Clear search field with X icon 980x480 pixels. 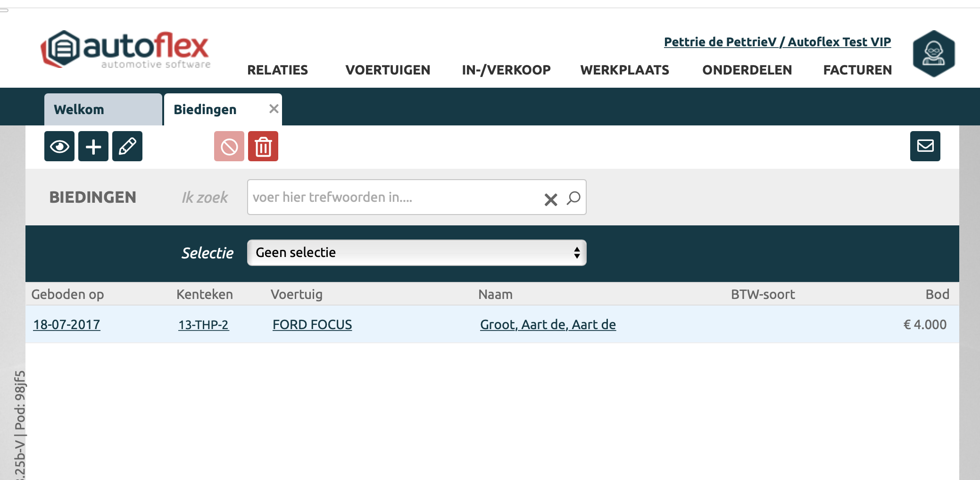(550, 199)
